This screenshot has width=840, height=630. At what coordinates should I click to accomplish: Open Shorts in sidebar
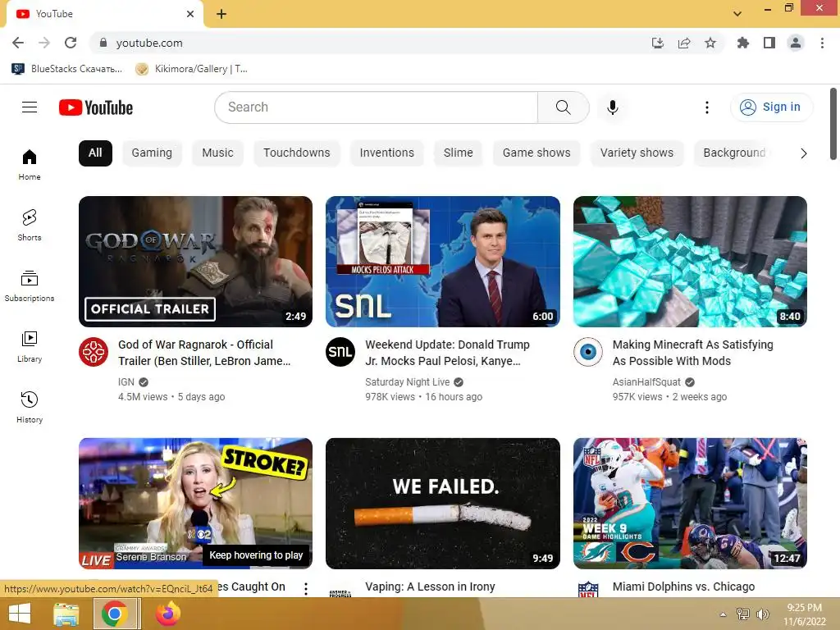[x=30, y=225]
